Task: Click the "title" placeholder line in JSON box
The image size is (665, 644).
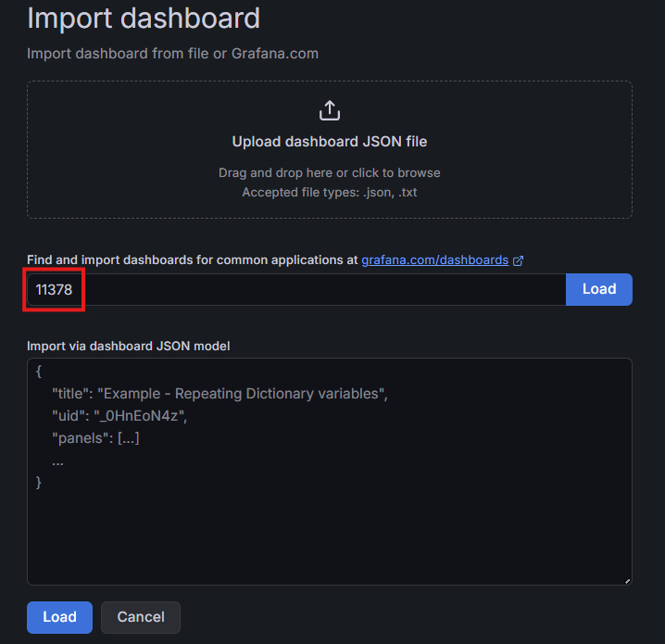Action: pos(220,394)
